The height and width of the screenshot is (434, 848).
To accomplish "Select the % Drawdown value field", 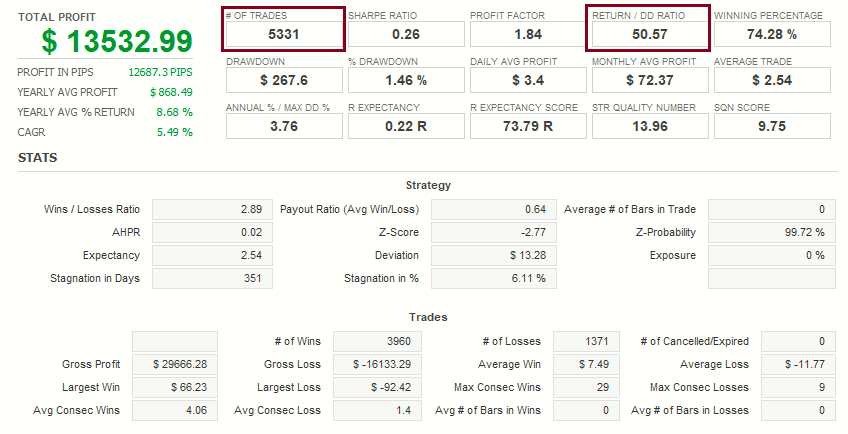I will tap(406, 80).
